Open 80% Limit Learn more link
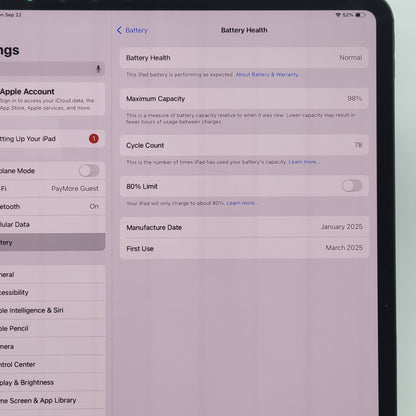The height and width of the screenshot is (416, 416). (x=241, y=203)
